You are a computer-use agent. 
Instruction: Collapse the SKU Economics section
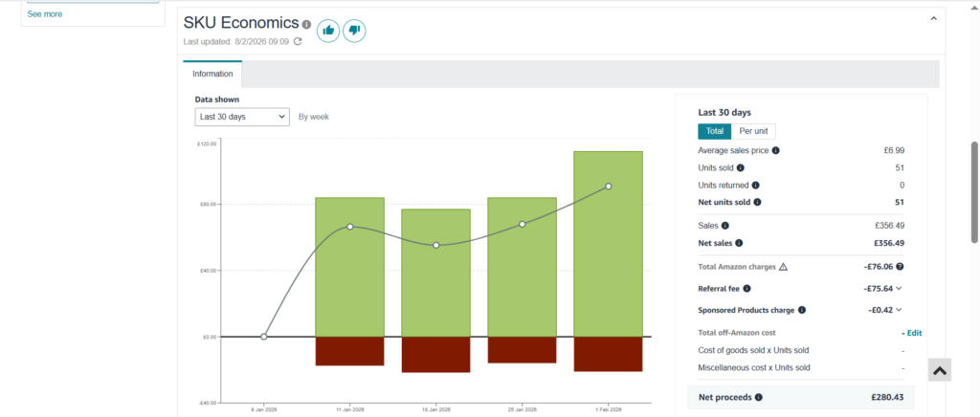point(933,17)
